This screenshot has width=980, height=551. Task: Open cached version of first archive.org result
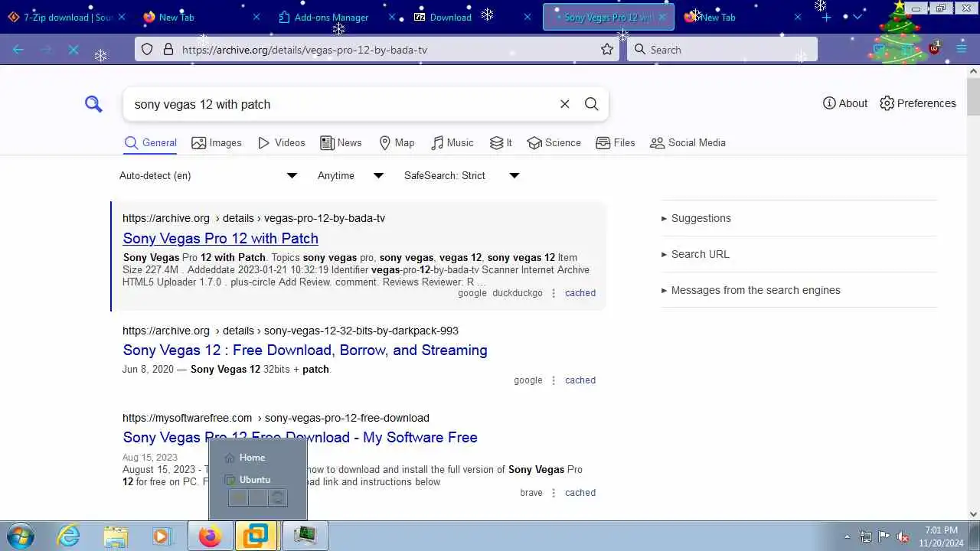pos(580,293)
